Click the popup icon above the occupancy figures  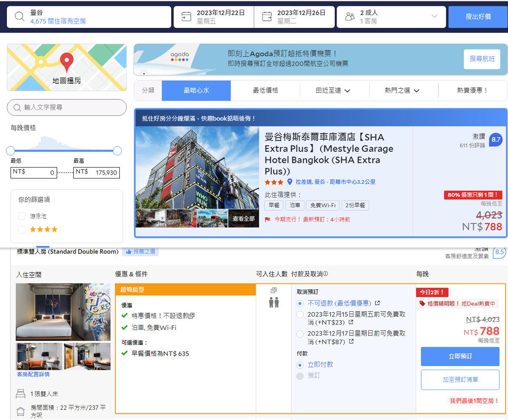[273, 290]
